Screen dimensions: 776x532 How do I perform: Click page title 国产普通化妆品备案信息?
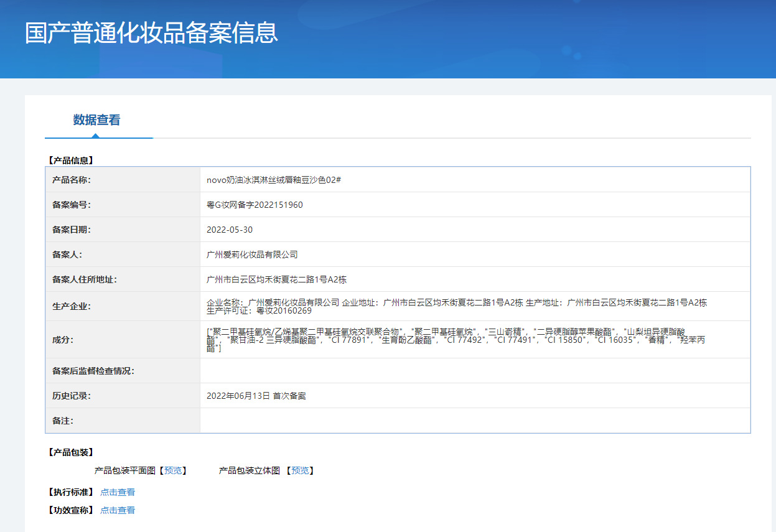(x=151, y=33)
